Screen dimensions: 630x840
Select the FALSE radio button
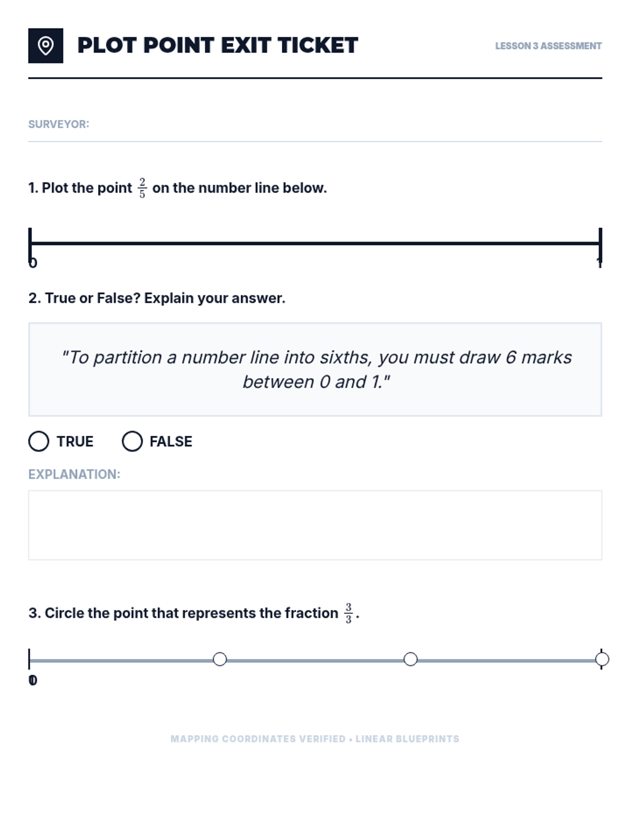(132, 442)
